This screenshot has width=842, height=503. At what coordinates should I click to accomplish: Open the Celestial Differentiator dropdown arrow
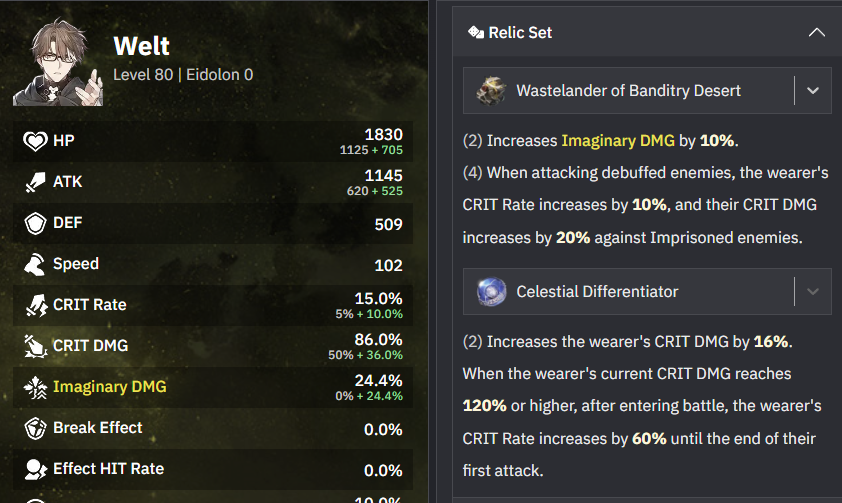[812, 292]
